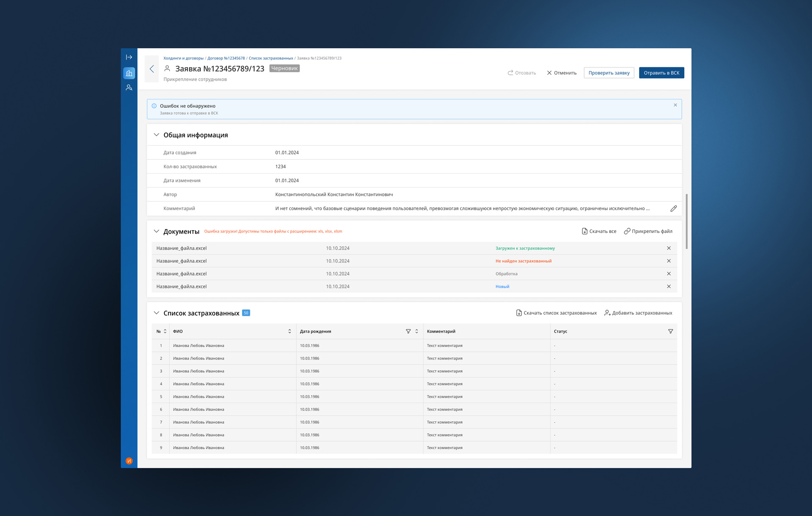Dismiss the 'Ошибок не обнаружено' banner
This screenshot has width=812, height=516.
click(675, 105)
